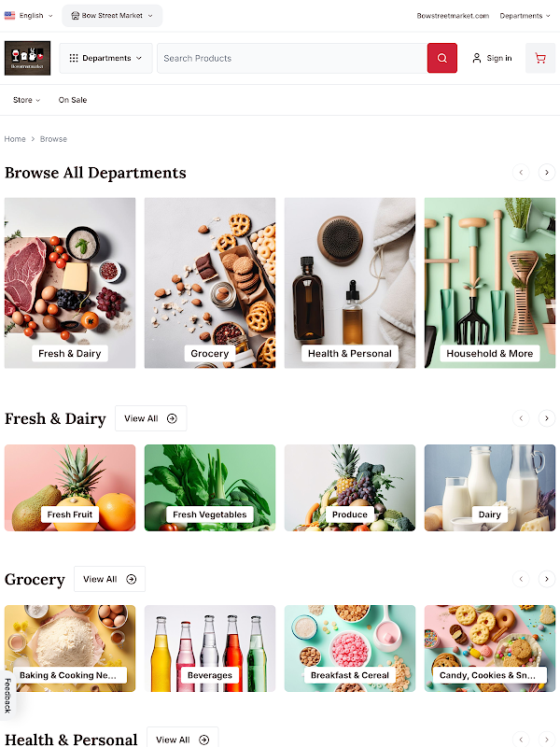The width and height of the screenshot is (560, 747).
Task: Follow the Home breadcrumb link
Action: pyautogui.click(x=15, y=139)
